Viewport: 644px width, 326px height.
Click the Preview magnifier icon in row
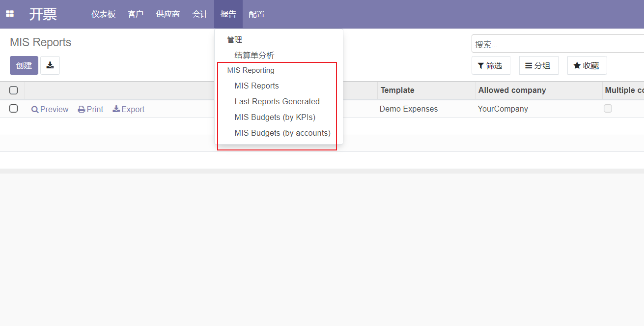[x=35, y=110]
